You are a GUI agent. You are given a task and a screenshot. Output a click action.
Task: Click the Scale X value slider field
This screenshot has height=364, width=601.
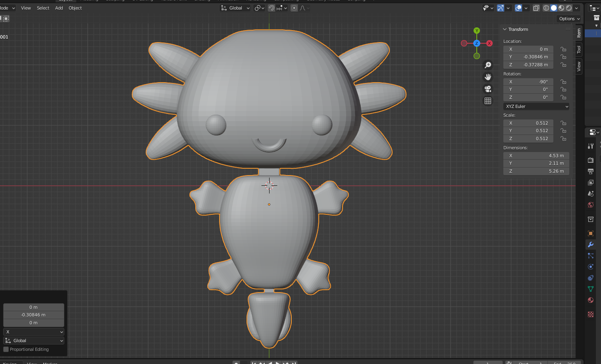pos(528,123)
